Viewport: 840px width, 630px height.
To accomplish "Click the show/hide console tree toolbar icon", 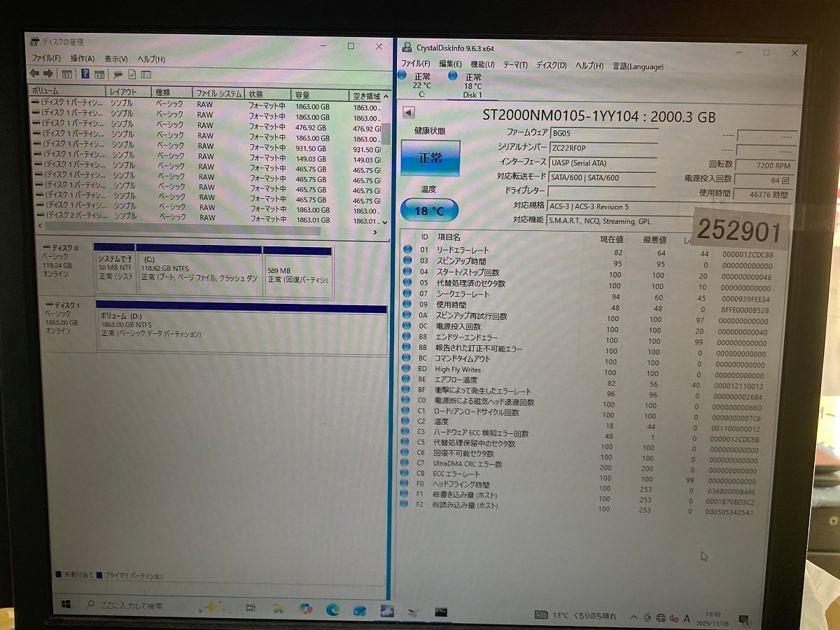I will pyautogui.click(x=67, y=74).
